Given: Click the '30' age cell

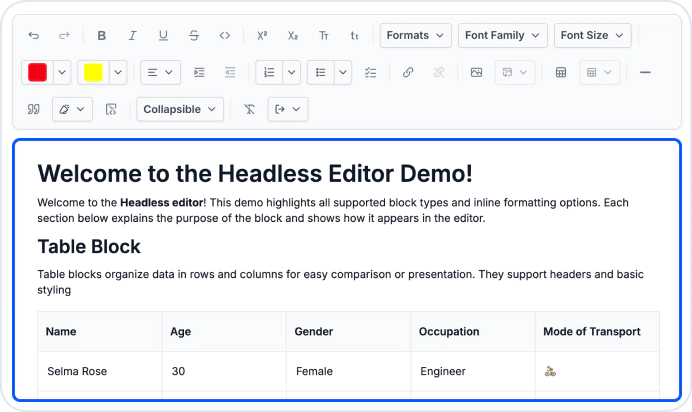Looking at the screenshot, I should coord(224,371).
